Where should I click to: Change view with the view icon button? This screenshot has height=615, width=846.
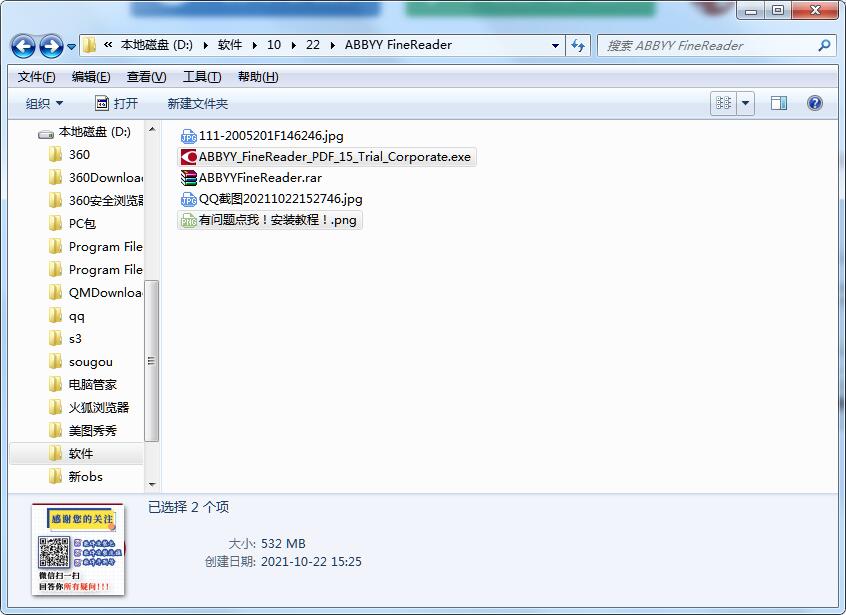723,102
